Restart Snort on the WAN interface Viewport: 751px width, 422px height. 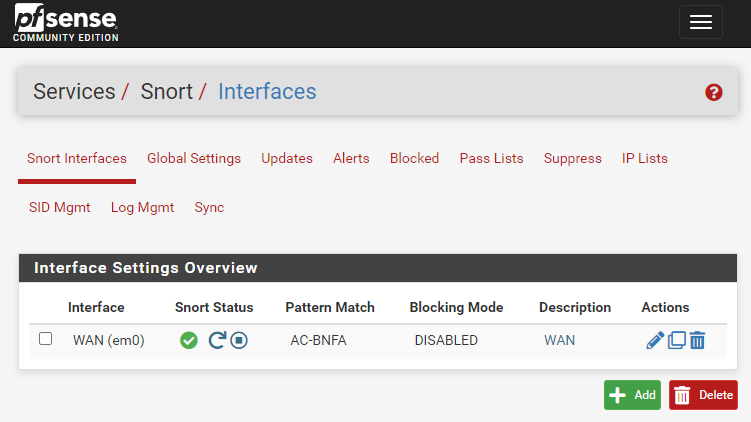(217, 340)
